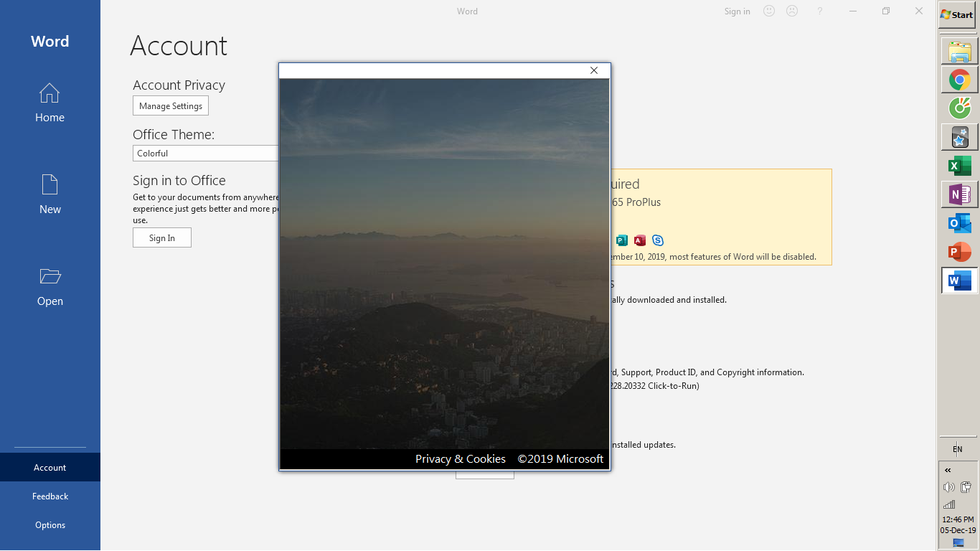Click the Publisher app icon in the product box
Screen dimensions: 980x551
(622, 240)
